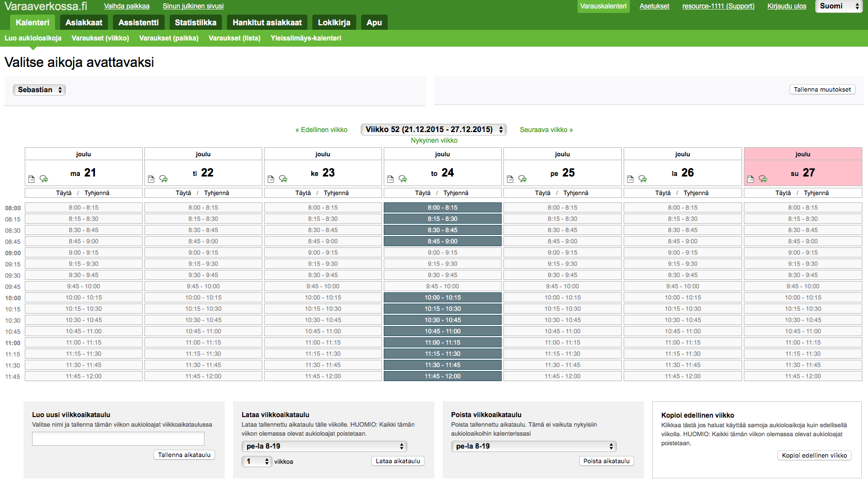The width and height of the screenshot is (868, 484).
Task: Click the note page icon for Monday 21
Action: point(31,179)
